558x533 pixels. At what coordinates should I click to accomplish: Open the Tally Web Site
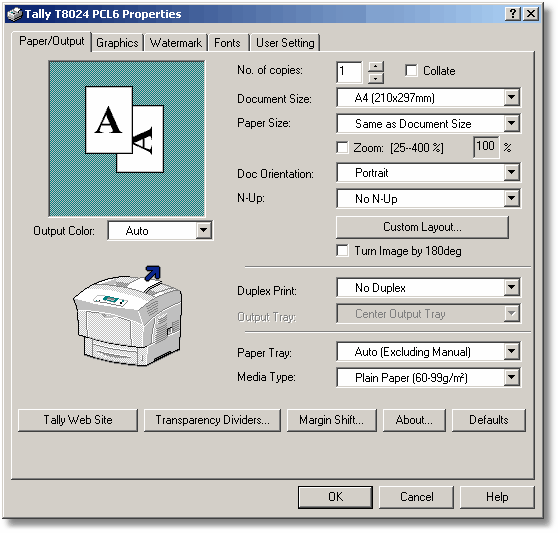tap(78, 420)
